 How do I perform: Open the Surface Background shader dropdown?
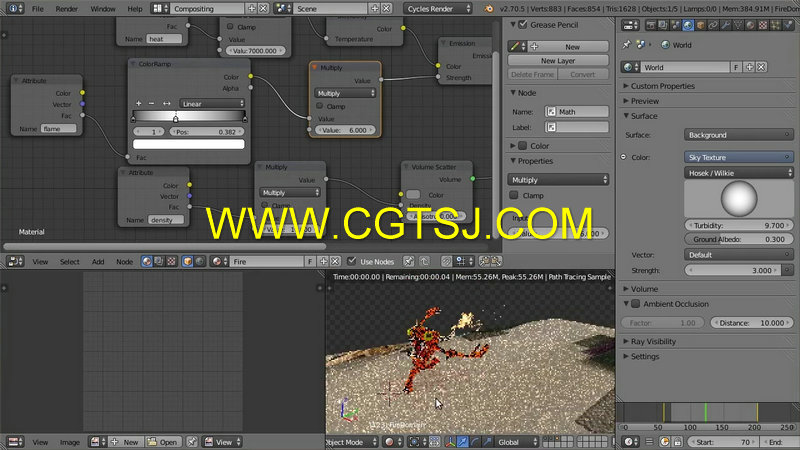(x=738, y=135)
